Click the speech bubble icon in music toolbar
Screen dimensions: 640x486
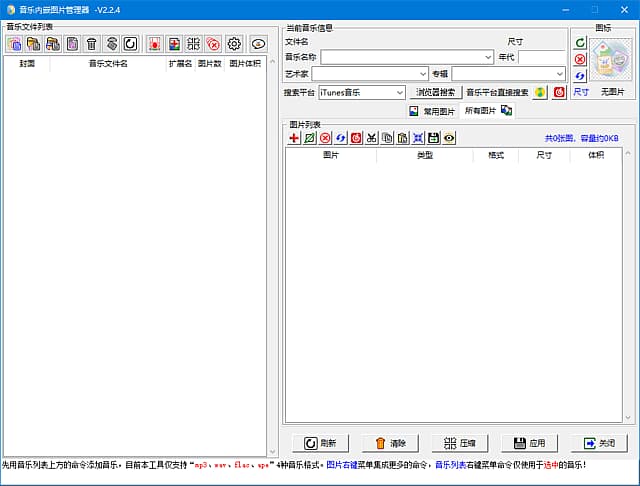tap(259, 44)
